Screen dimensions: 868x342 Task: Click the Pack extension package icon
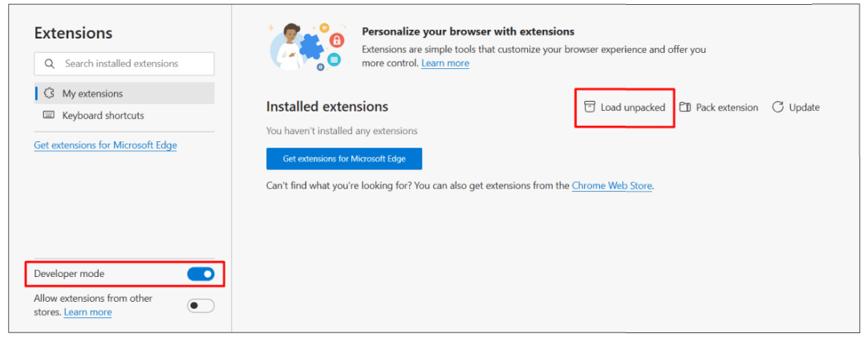(685, 108)
